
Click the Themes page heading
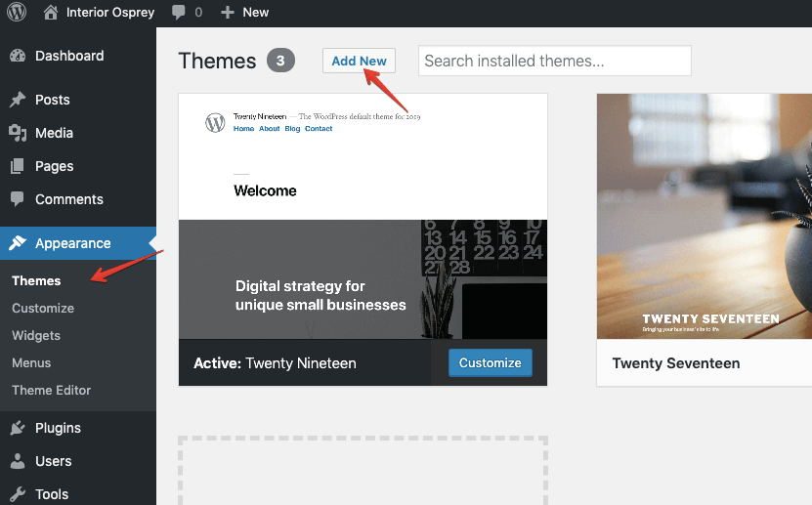(x=217, y=62)
